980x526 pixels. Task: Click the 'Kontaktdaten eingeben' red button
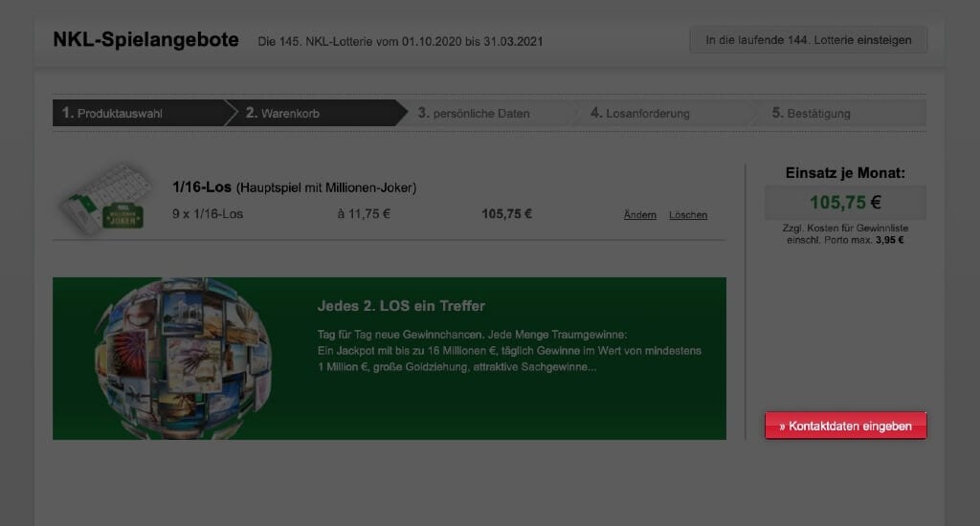tap(845, 426)
